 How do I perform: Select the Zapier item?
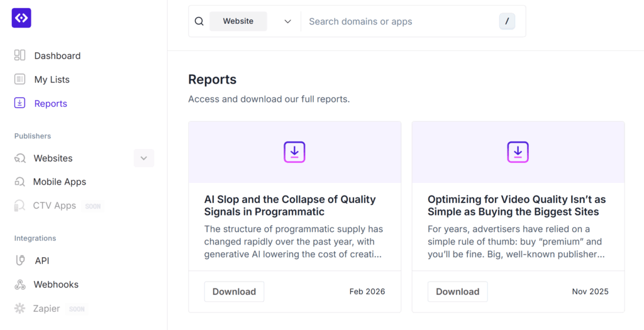(47, 308)
